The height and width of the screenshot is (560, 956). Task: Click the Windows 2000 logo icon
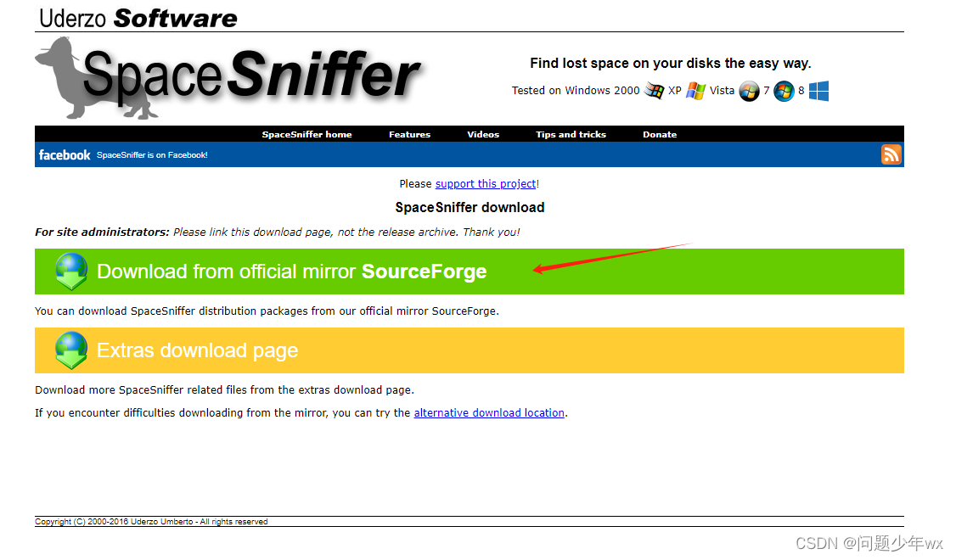[x=655, y=91]
